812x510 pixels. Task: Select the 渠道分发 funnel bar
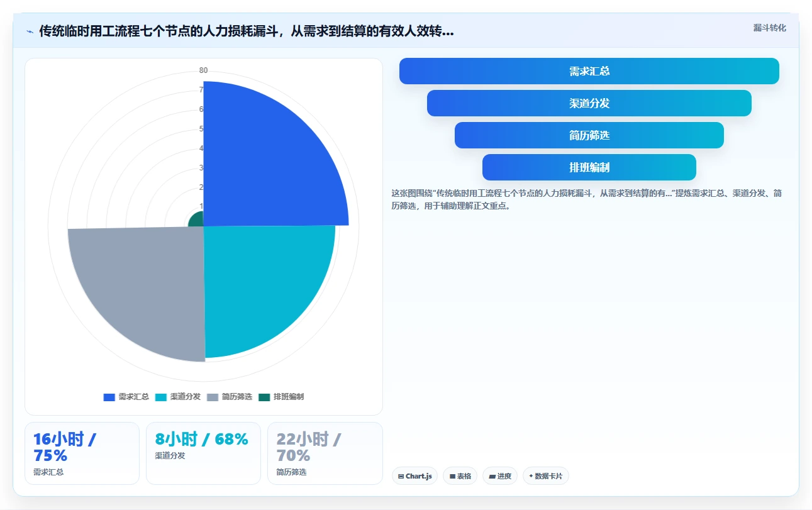click(x=589, y=103)
